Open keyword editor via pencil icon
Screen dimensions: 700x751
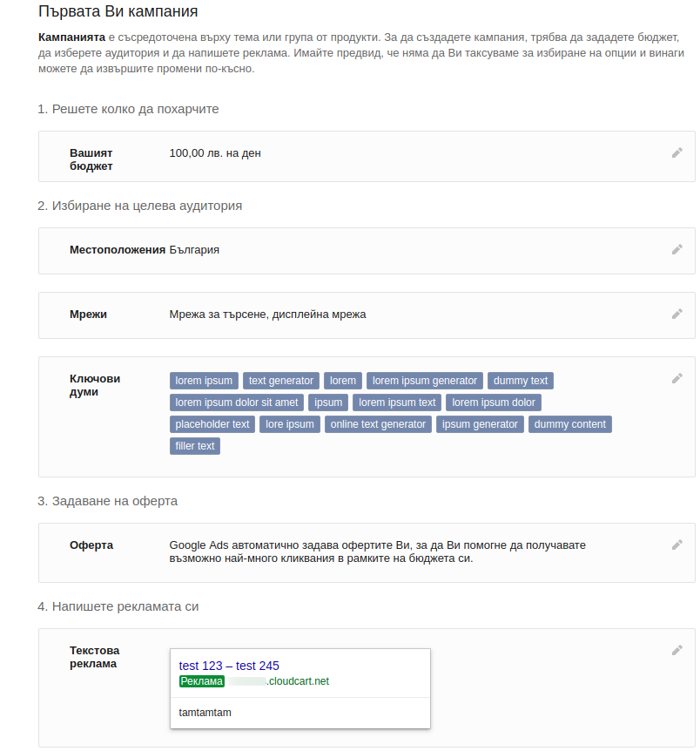click(x=676, y=379)
